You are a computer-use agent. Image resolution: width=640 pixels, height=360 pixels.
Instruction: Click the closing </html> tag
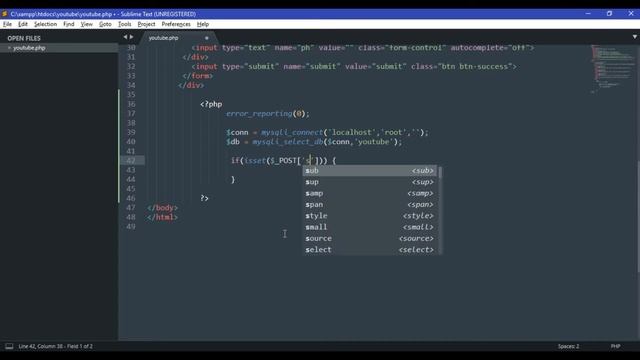pos(162,217)
